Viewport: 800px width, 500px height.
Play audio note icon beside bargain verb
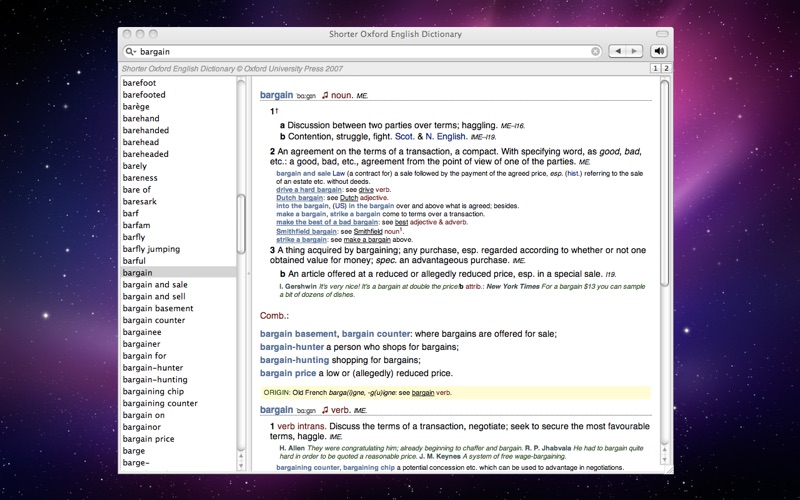pyautogui.click(x=325, y=410)
